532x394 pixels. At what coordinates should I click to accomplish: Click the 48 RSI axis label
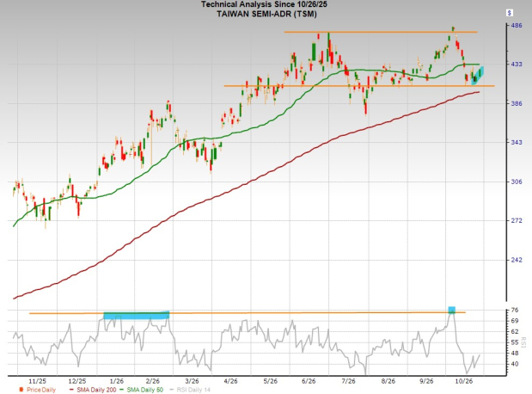point(515,354)
